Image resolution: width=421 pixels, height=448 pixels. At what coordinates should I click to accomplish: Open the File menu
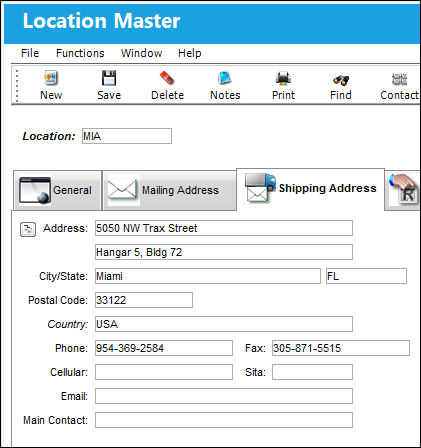click(30, 53)
